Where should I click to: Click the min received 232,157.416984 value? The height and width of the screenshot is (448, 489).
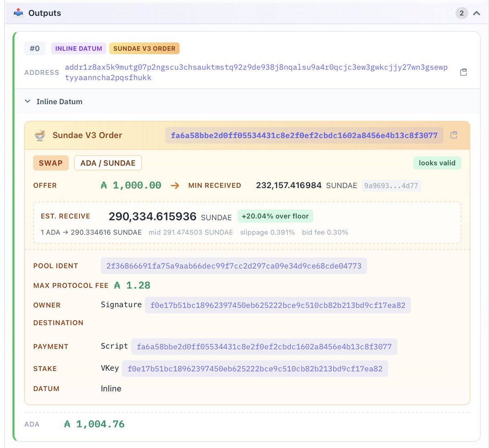(x=289, y=185)
